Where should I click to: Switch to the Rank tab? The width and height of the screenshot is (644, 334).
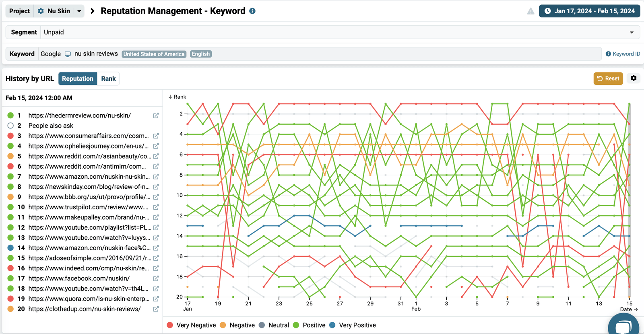tap(108, 78)
